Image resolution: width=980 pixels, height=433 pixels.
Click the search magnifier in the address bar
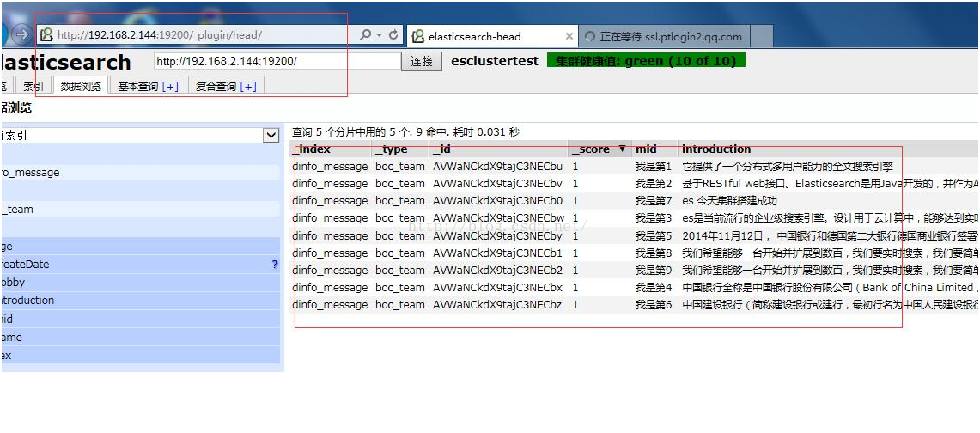pyautogui.click(x=366, y=35)
